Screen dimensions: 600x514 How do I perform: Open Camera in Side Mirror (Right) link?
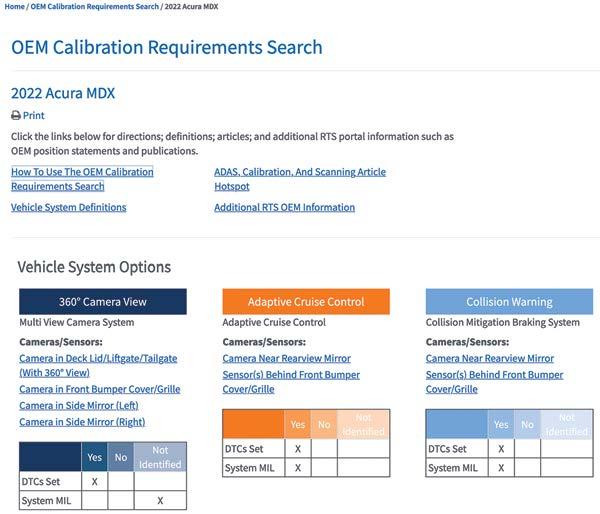[x=82, y=422]
